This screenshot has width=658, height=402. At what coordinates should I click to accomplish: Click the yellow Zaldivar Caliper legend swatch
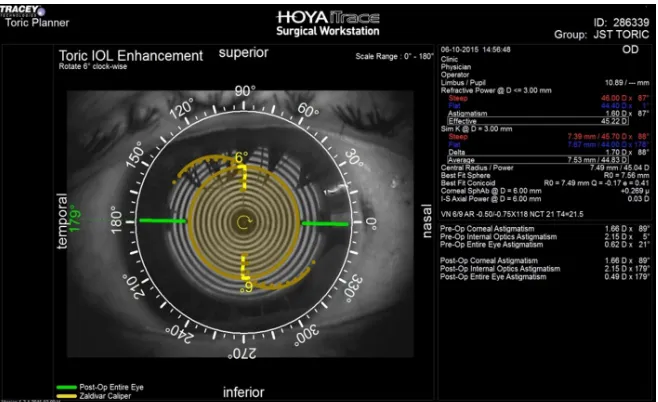[x=66, y=396]
